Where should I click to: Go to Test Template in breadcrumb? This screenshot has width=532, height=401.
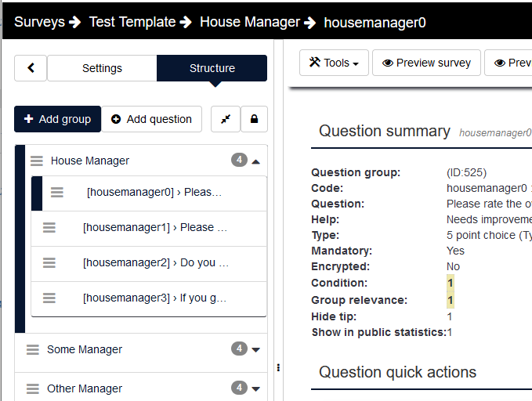click(132, 22)
